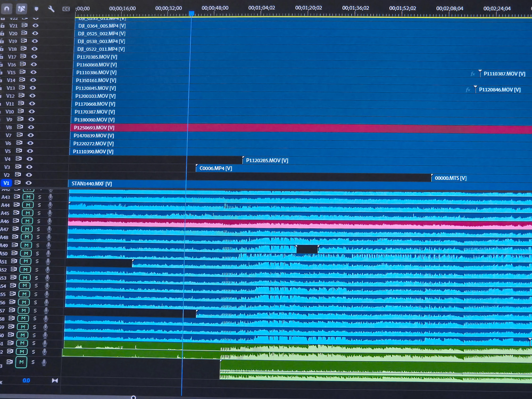Toggle visibility of track V15

[33, 72]
